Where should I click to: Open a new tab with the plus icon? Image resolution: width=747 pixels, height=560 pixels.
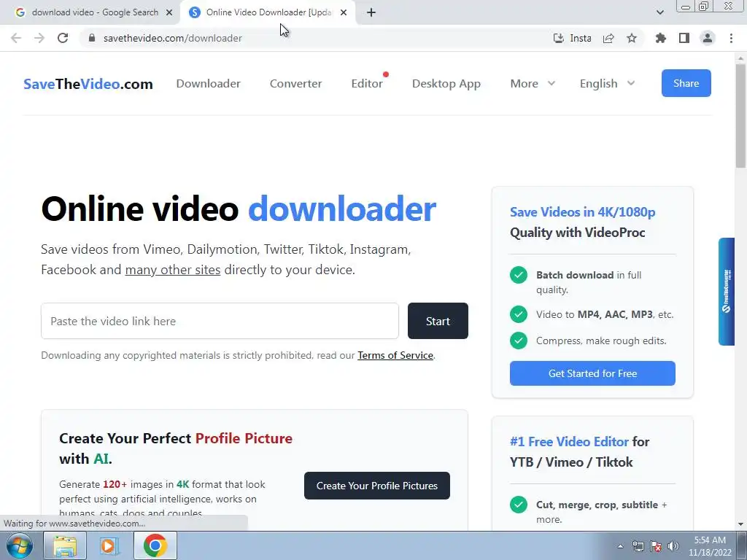371,12
